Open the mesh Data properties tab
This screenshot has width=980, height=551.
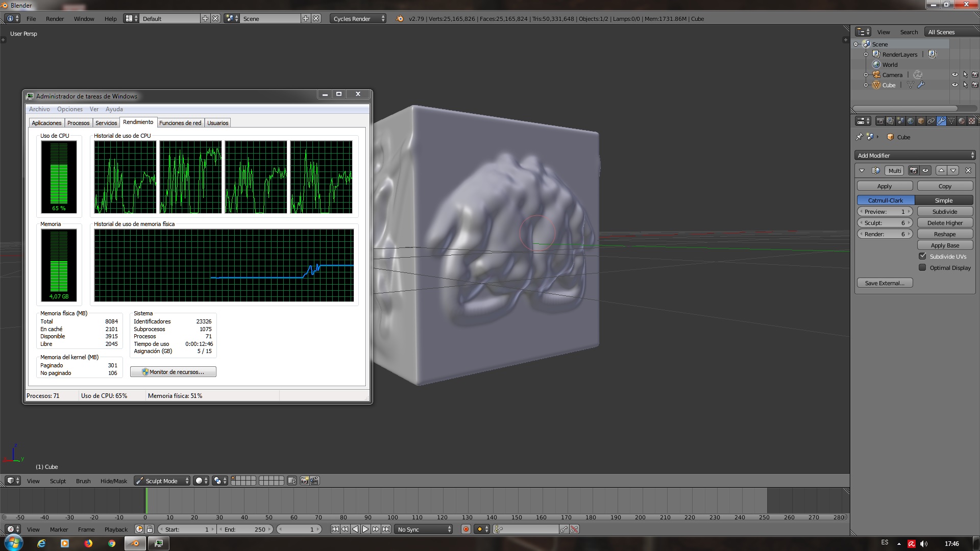pos(951,121)
